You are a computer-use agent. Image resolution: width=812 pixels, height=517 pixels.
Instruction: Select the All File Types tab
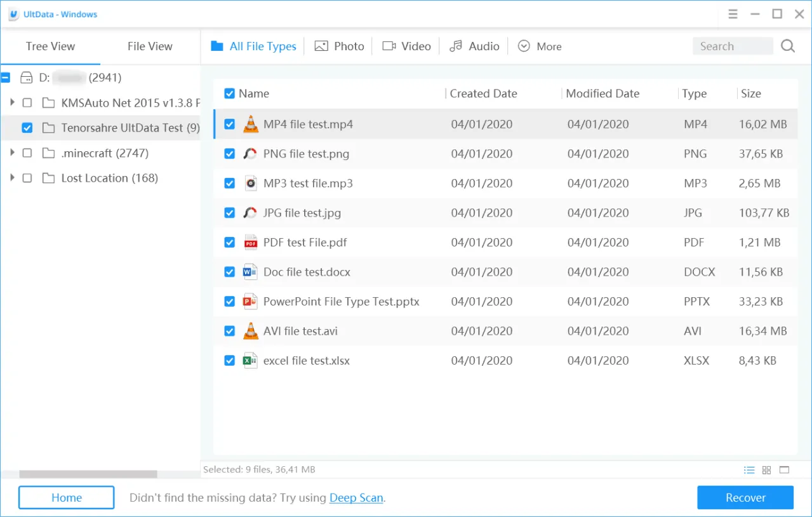click(x=254, y=46)
